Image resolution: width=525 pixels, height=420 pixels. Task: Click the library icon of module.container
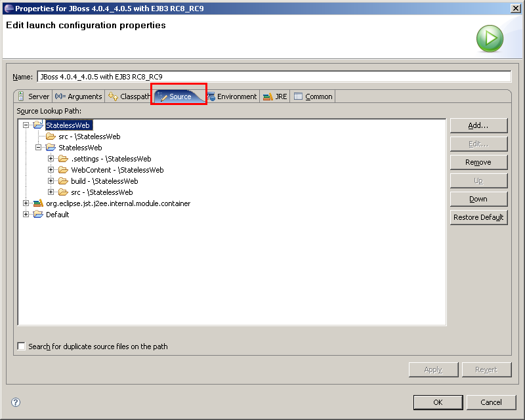pyautogui.click(x=38, y=203)
